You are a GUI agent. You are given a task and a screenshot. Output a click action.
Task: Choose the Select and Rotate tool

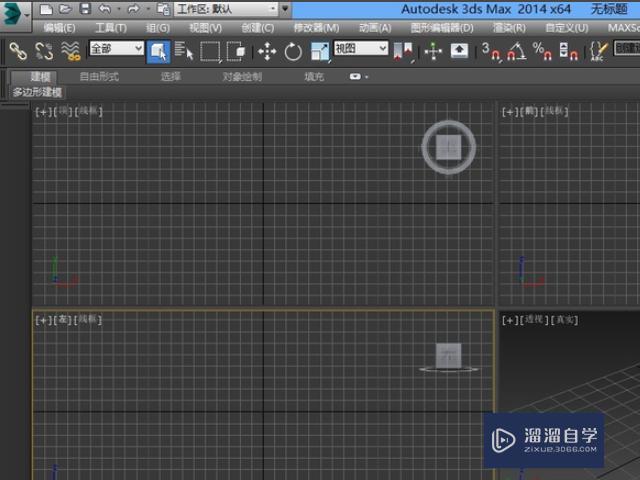pos(293,50)
